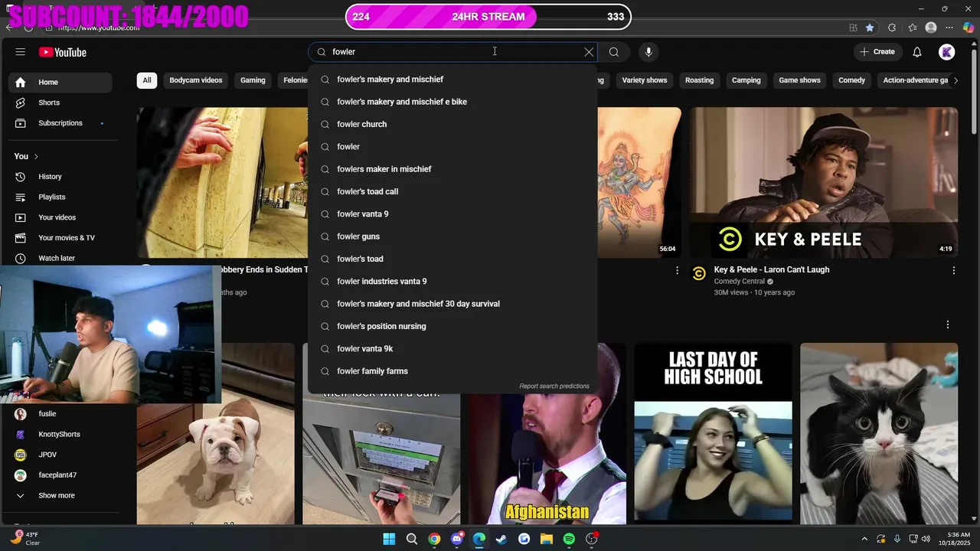
Task: Open the fuslie channel subscription
Action: (x=60, y=414)
